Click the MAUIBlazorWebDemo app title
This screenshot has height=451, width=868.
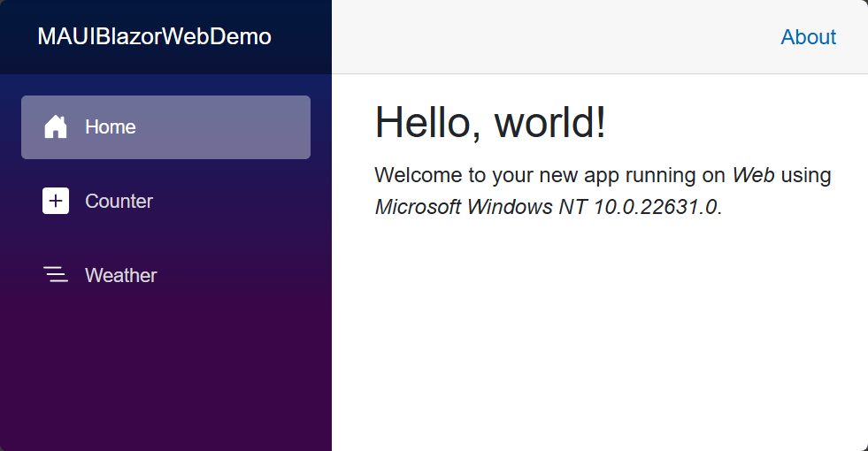coord(155,36)
